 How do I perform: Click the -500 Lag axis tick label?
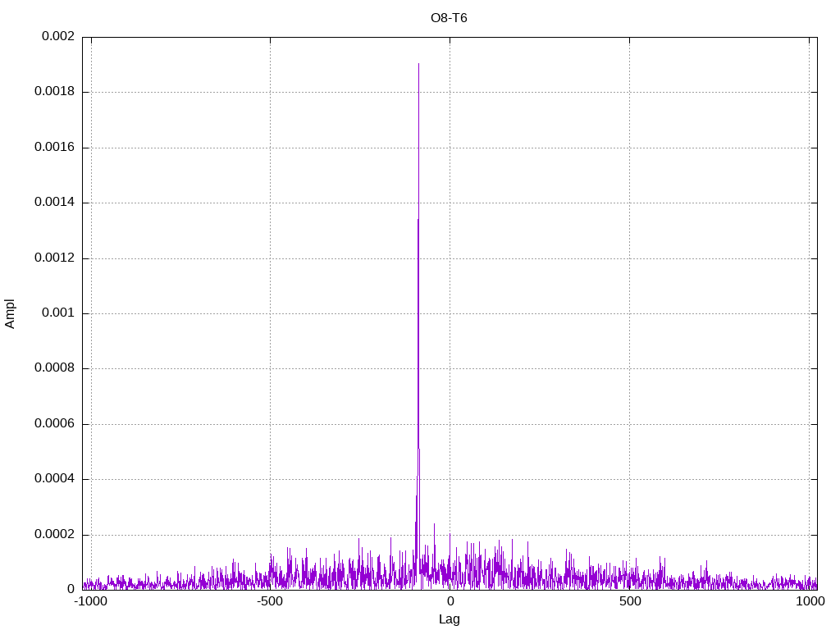point(270,601)
